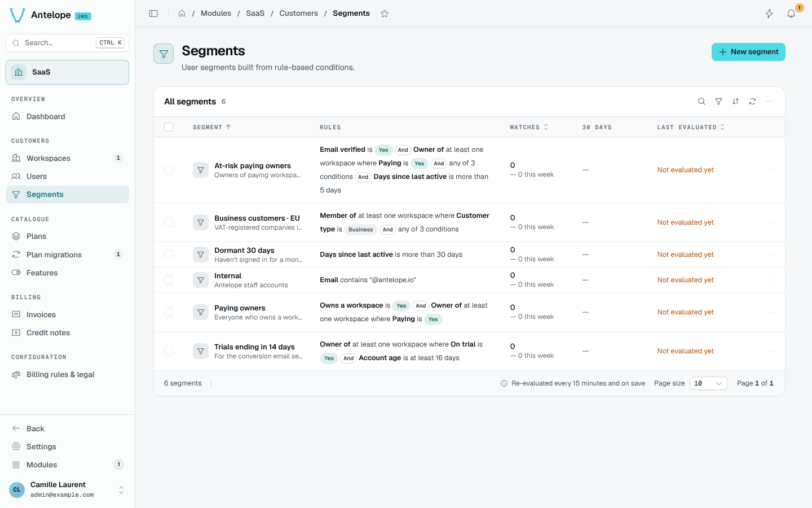Sort by the Segment column header

(212, 128)
